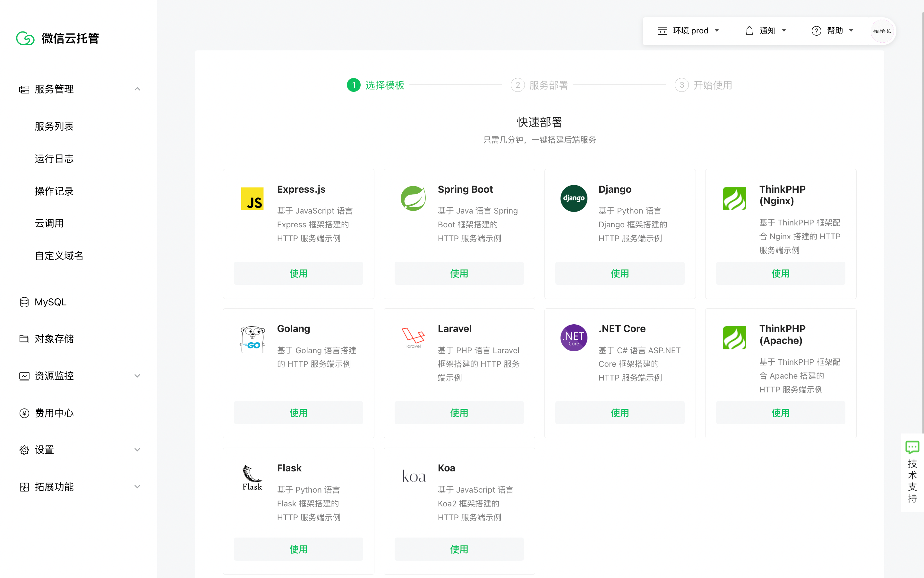
Task: Click the Golang card title
Action: (293, 329)
